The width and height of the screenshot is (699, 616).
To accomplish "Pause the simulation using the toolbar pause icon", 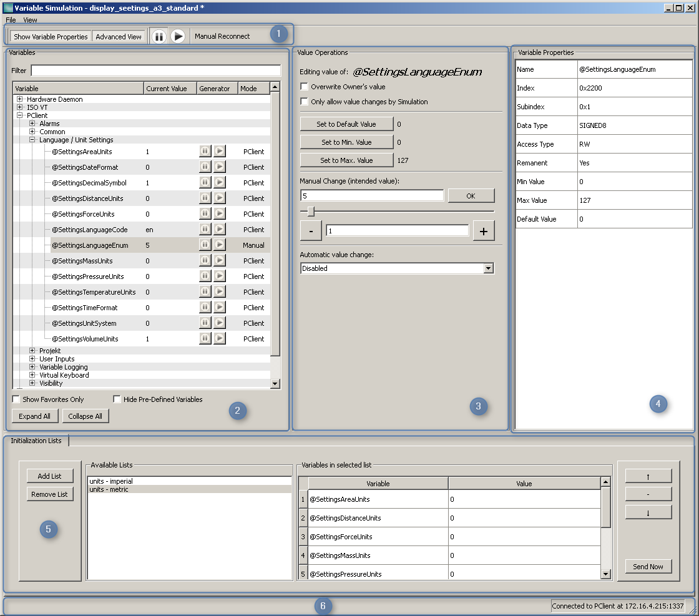I will [159, 36].
